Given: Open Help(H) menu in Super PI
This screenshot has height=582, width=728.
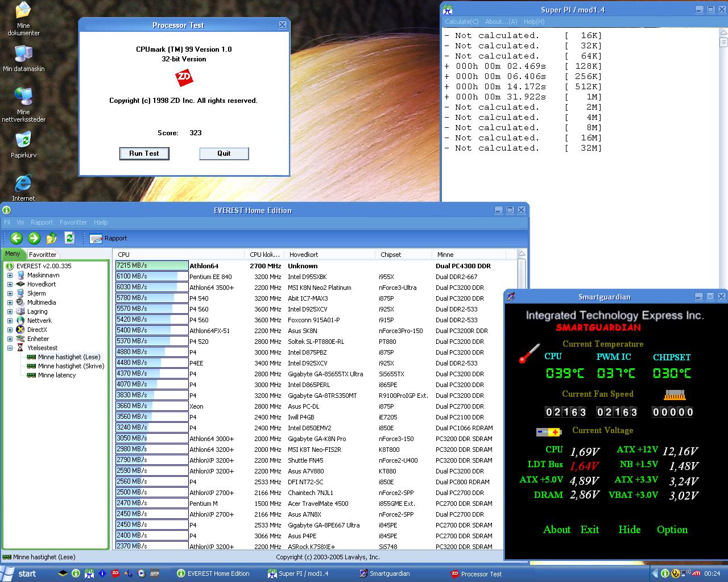Looking at the screenshot, I should point(534,22).
